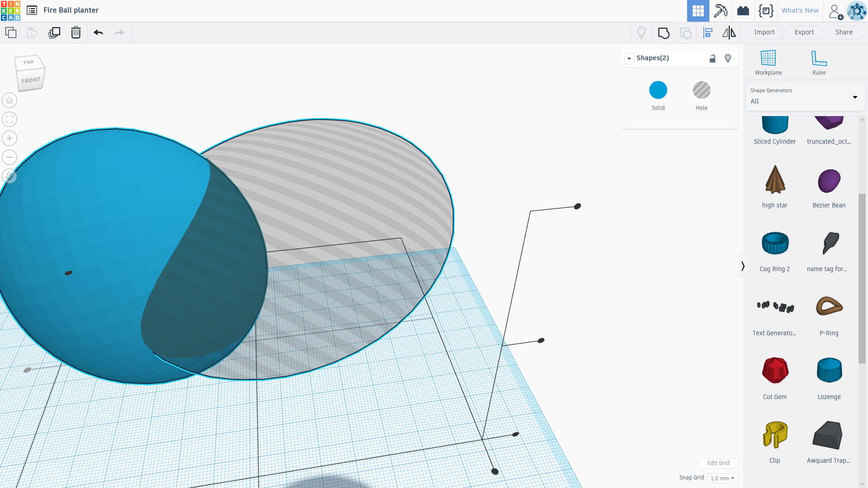The width and height of the screenshot is (868, 488).
Task: Switch between orthographic and perspective view
Action: pos(9,176)
